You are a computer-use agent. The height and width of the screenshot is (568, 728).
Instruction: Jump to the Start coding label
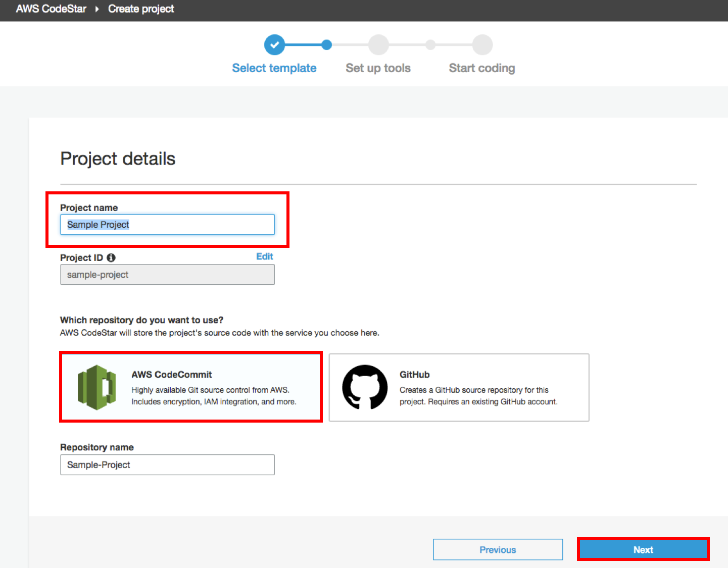pyautogui.click(x=482, y=68)
